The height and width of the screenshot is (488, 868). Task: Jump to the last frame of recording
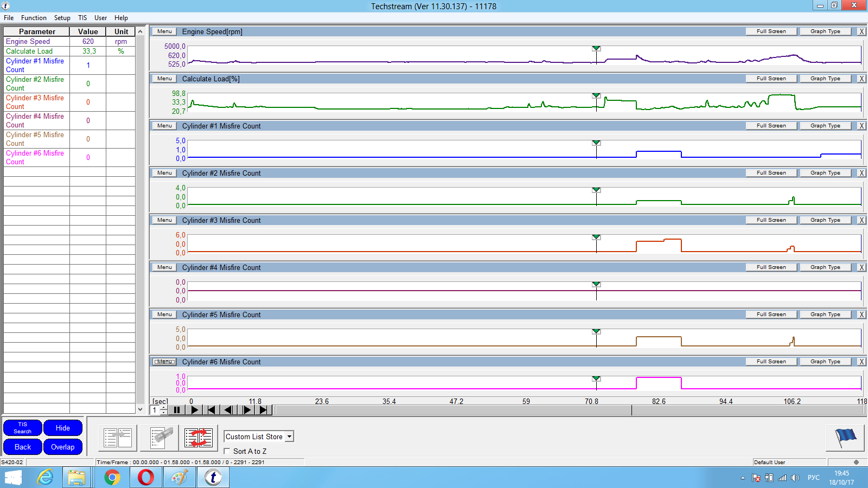264,410
